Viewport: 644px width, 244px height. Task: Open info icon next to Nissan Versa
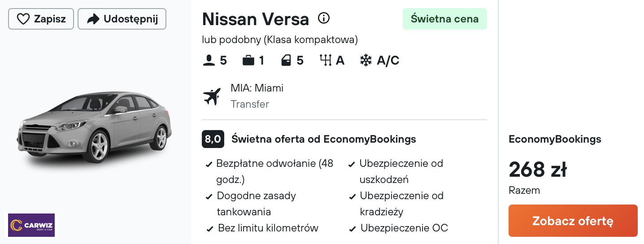pos(324,18)
